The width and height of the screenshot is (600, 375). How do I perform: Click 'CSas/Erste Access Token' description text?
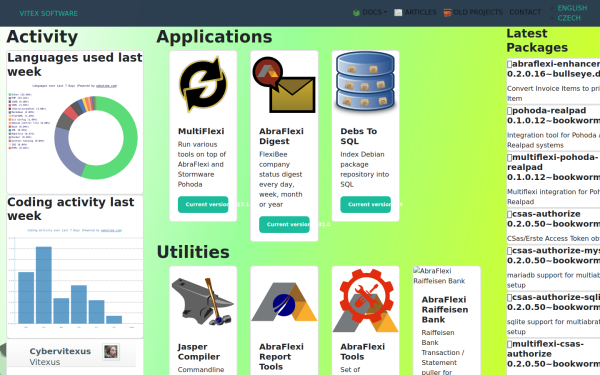click(x=553, y=238)
